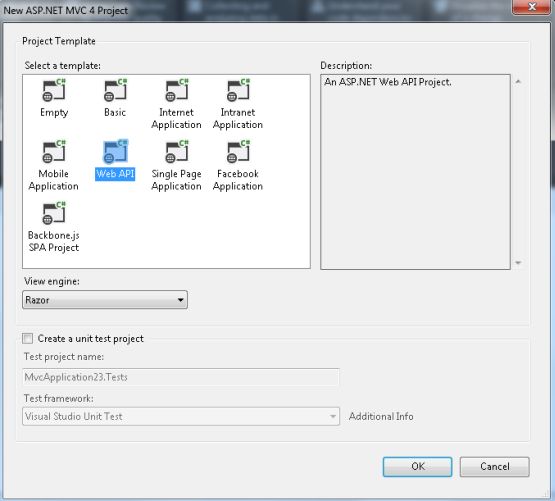Open the View engine Razor dropdown
Viewport: 555px width, 501px height.
tap(105, 300)
